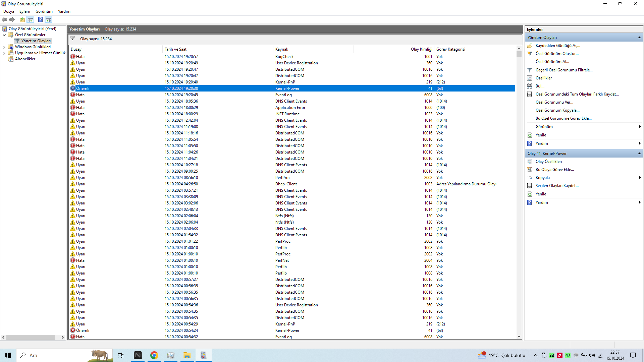The width and height of the screenshot is (644, 362).
Task: Click Yenile refresh icon under Yönetim Olayları
Action: pos(530,135)
